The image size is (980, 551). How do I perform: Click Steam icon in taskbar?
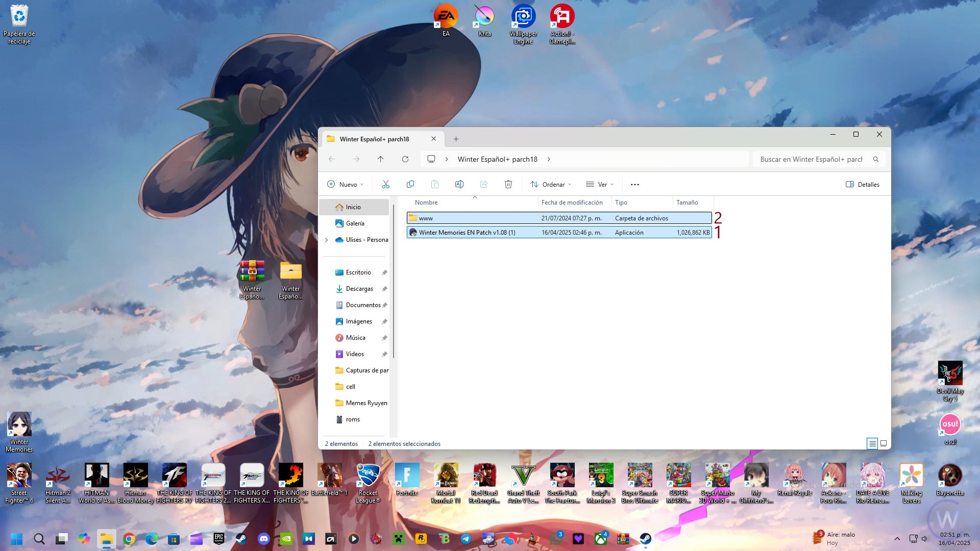(x=241, y=539)
